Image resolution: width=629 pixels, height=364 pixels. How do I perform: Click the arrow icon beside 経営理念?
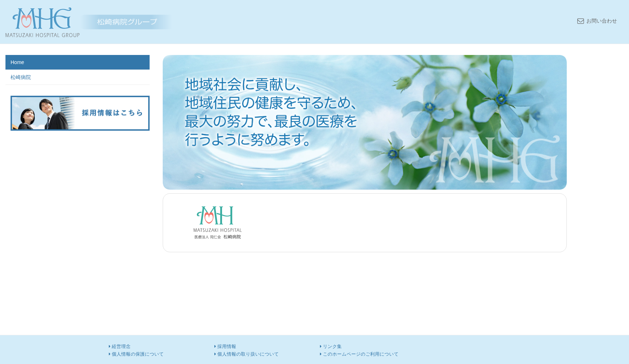click(x=110, y=347)
